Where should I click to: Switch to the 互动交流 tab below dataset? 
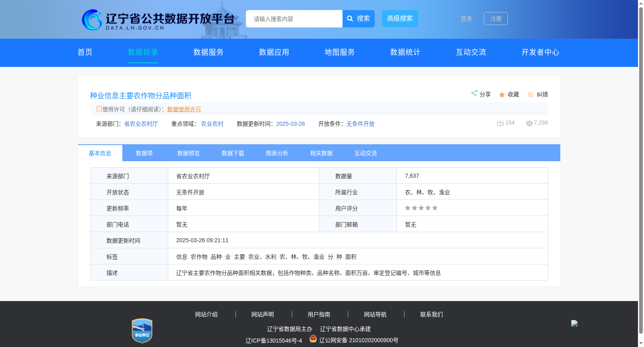coord(366,153)
